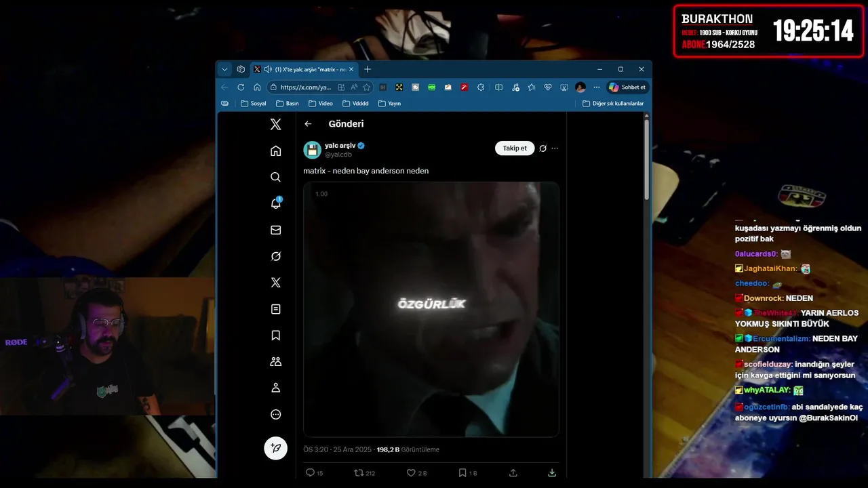The height and width of the screenshot is (488, 868).
Task: Open Profile icon in sidebar
Action: tap(275, 388)
